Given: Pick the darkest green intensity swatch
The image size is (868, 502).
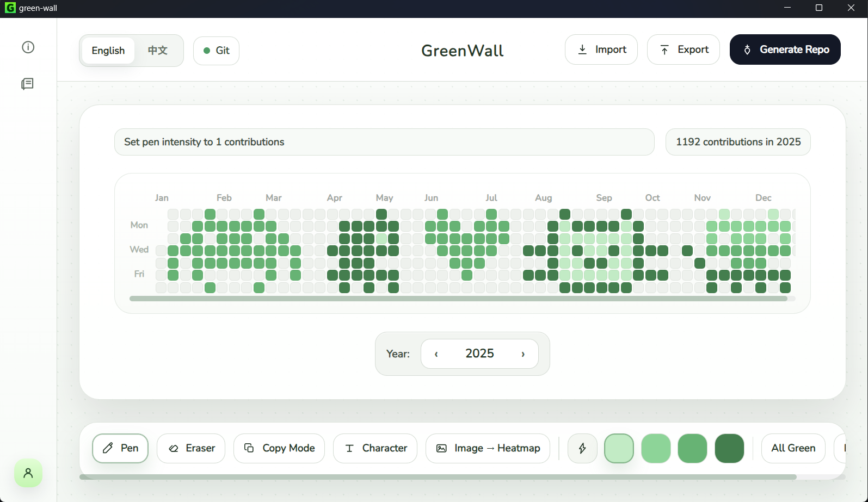Looking at the screenshot, I should tap(729, 448).
